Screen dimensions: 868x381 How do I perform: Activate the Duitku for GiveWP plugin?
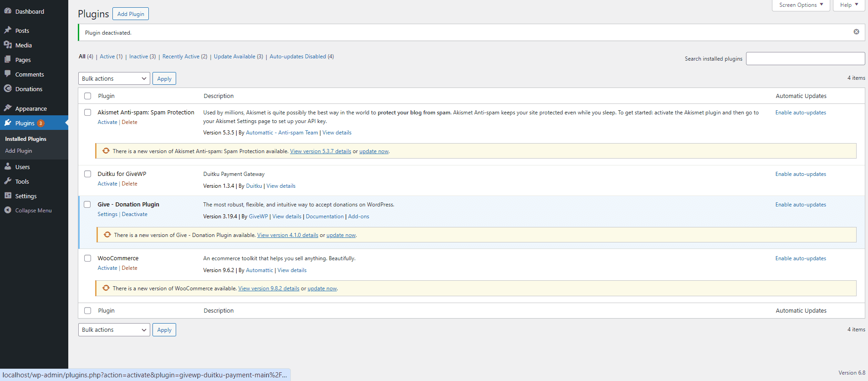pyautogui.click(x=107, y=184)
